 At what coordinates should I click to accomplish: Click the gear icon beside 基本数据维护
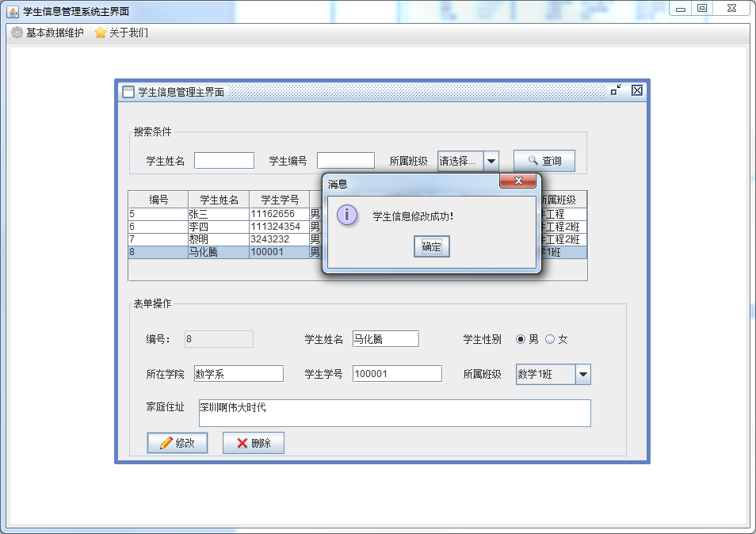click(17, 32)
